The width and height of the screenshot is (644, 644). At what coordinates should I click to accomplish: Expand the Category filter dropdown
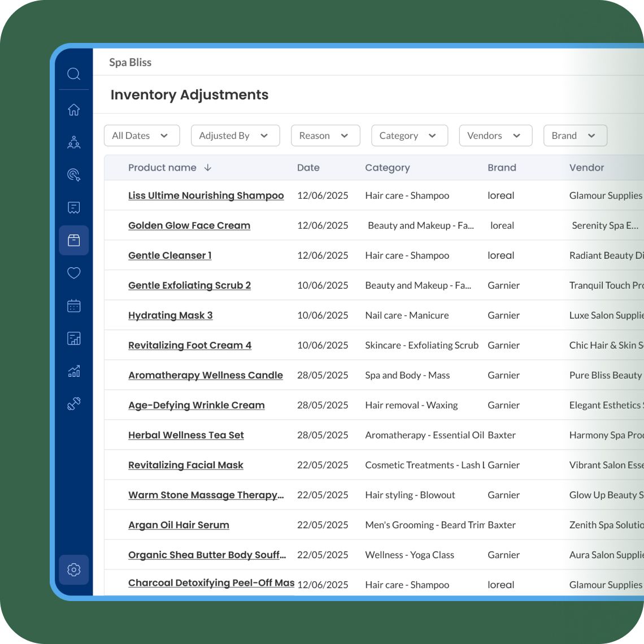click(x=410, y=136)
